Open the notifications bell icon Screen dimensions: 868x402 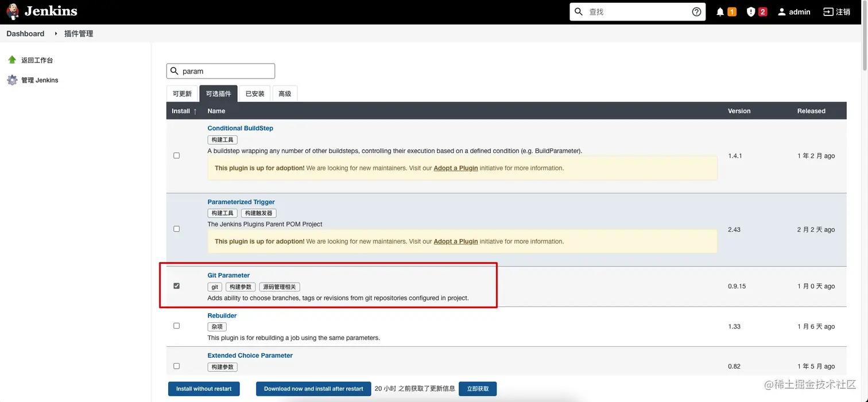click(x=720, y=11)
